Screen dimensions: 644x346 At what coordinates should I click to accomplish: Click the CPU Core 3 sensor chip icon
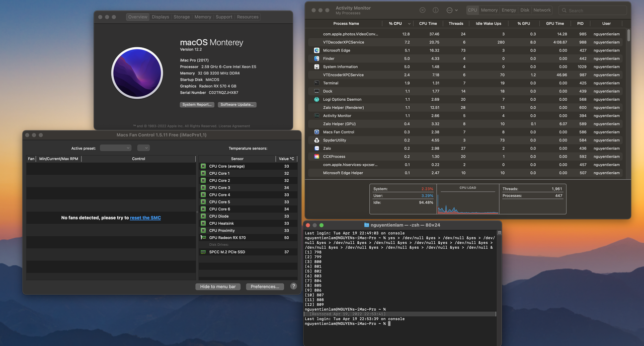203,187
